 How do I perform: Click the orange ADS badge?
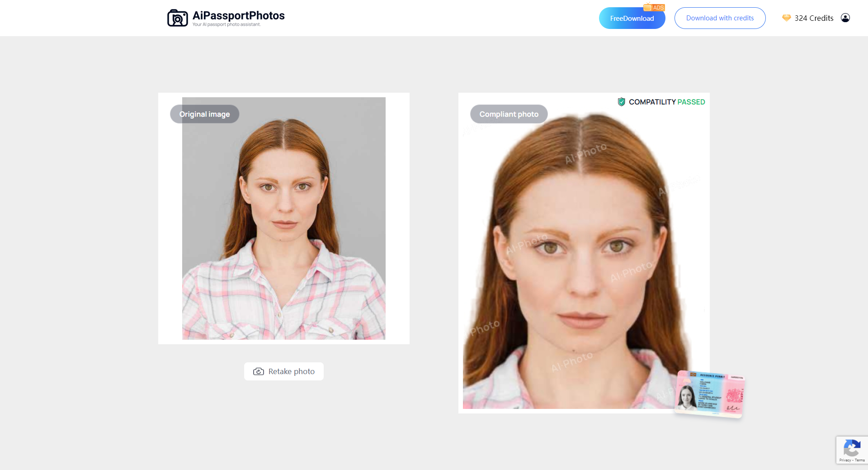pyautogui.click(x=654, y=7)
